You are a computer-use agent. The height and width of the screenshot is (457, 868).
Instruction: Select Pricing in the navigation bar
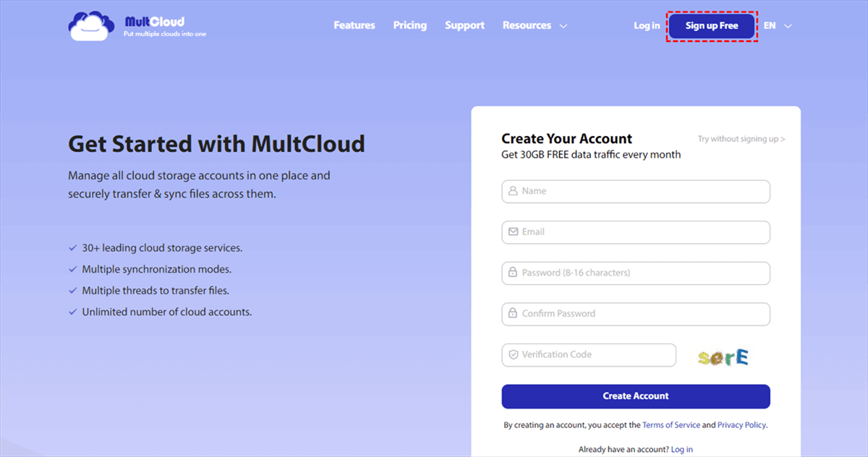409,25
